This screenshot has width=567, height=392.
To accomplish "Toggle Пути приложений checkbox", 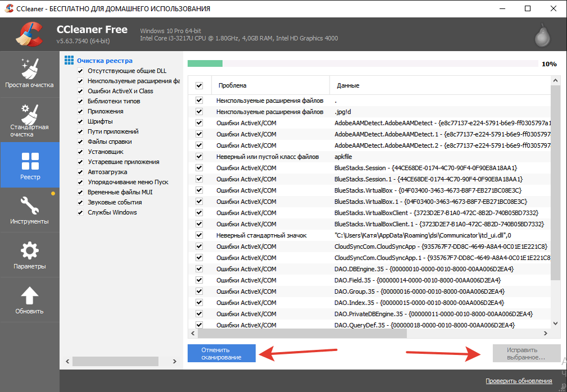I will click(80, 131).
